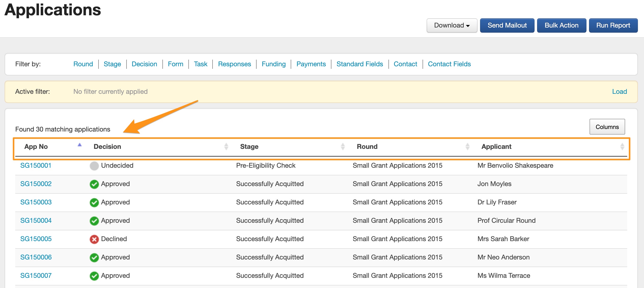The width and height of the screenshot is (644, 288).
Task: Click green Approved icon for SG150002
Action: click(x=94, y=184)
